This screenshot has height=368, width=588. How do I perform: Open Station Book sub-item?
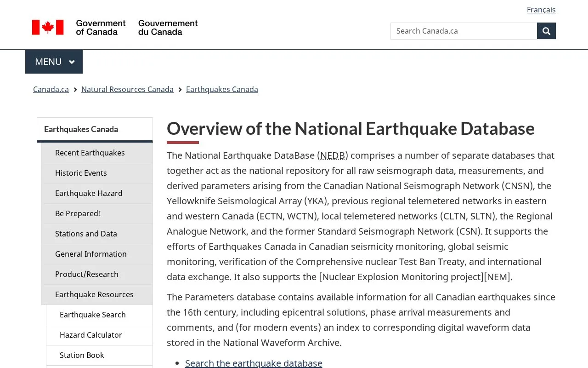click(x=99, y=355)
